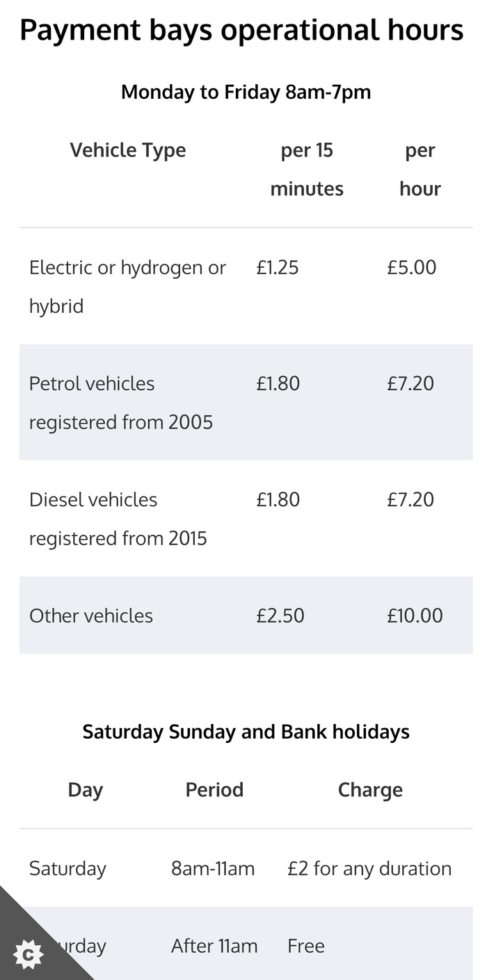
Task: Click the £1.80 price in the diesel row
Action: [278, 499]
